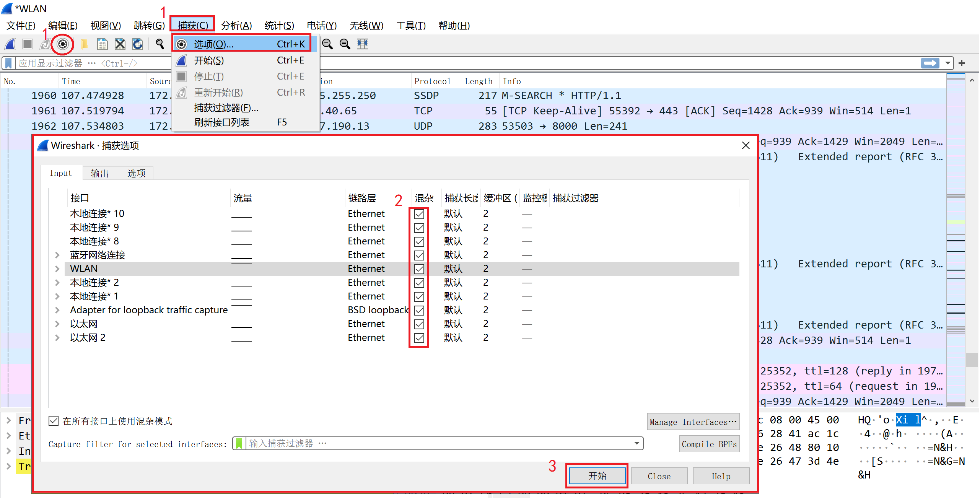Click the find packet magnifier icon

click(x=160, y=44)
